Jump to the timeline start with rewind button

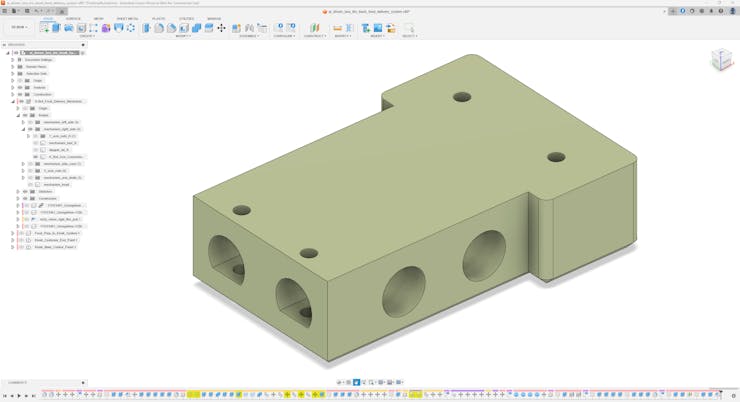pyautogui.click(x=4, y=395)
